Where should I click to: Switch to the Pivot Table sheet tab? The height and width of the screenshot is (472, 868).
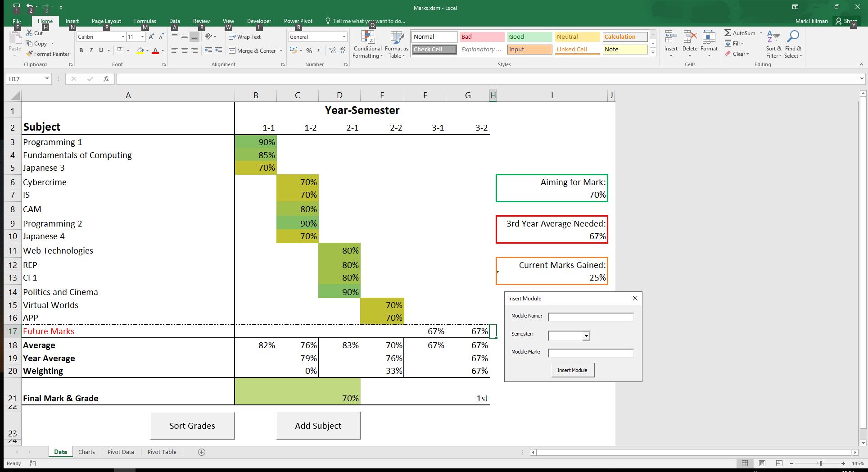point(162,452)
